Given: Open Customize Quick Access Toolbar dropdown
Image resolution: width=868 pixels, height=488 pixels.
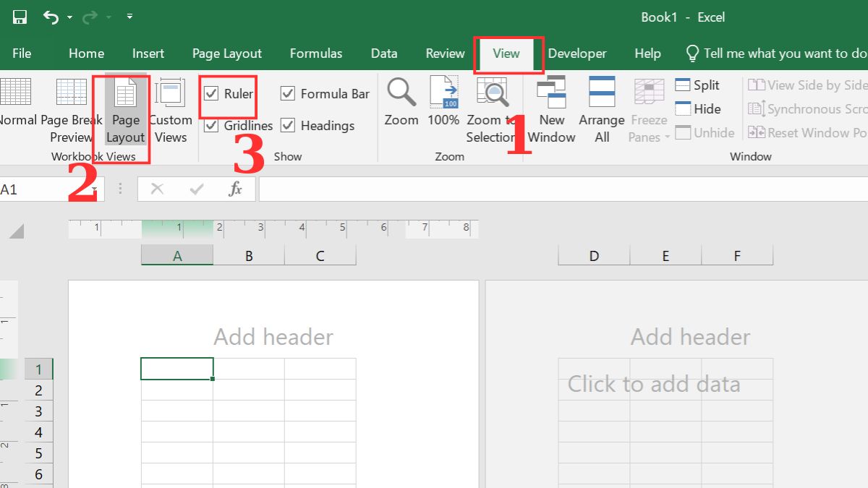Looking at the screenshot, I should pyautogui.click(x=129, y=17).
